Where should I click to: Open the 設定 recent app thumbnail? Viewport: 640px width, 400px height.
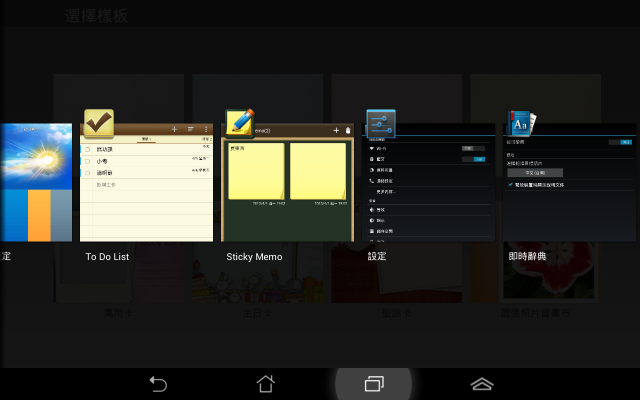(x=428, y=182)
